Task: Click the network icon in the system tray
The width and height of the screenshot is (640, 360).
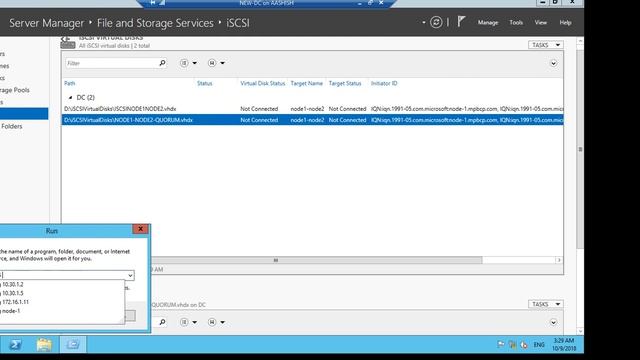Action: pos(512,345)
